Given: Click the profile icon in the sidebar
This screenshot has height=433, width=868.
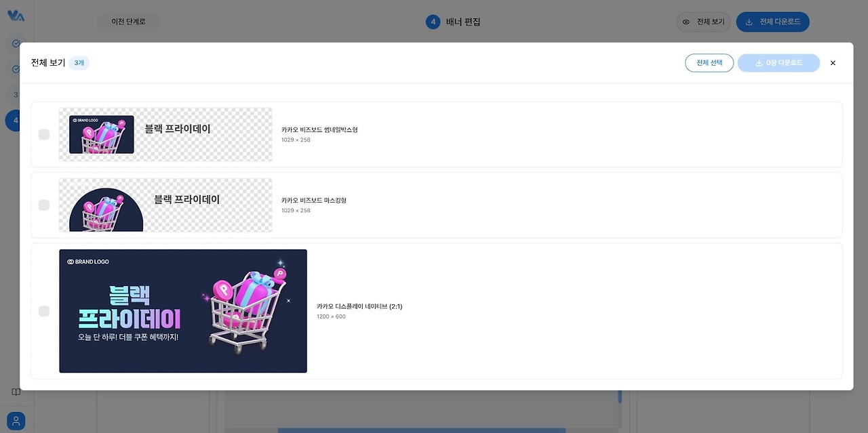Looking at the screenshot, I should coord(15,420).
